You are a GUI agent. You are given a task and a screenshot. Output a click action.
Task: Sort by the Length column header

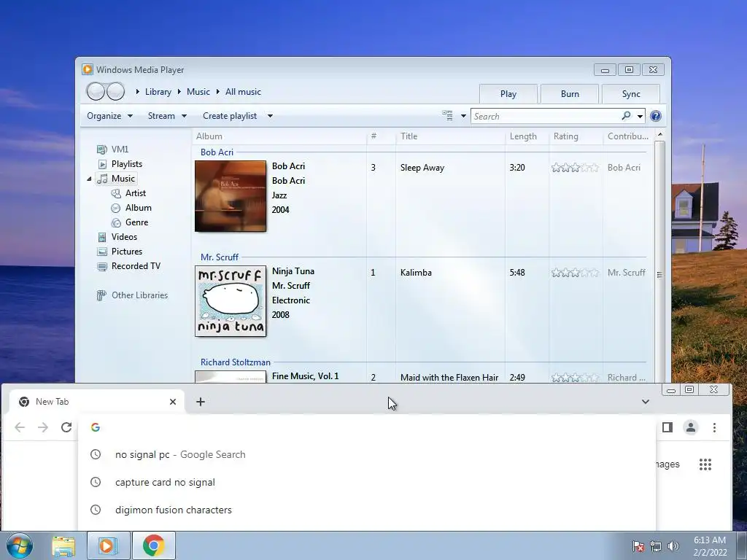(527, 136)
